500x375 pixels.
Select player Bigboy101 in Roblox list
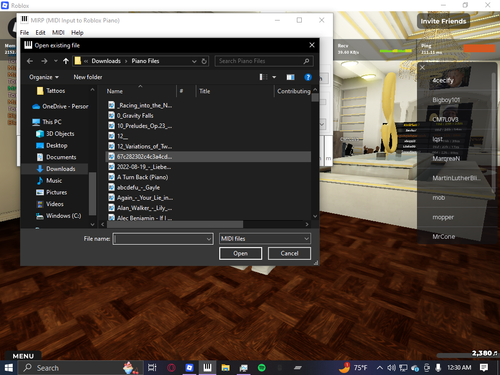[446, 100]
